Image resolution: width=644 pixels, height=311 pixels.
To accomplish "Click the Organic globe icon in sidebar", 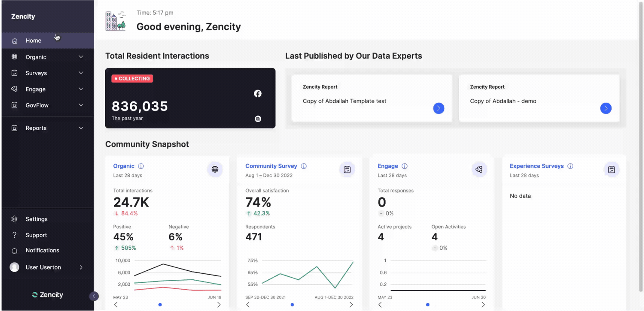I will tap(14, 57).
